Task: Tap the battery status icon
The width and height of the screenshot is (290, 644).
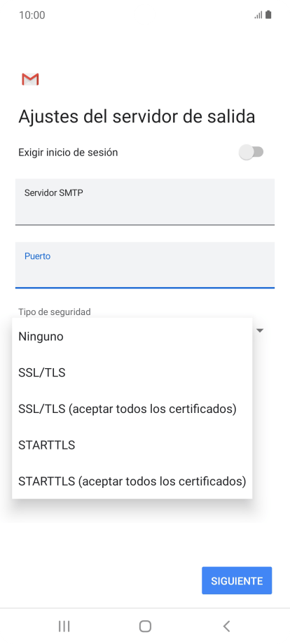Action: click(x=268, y=15)
